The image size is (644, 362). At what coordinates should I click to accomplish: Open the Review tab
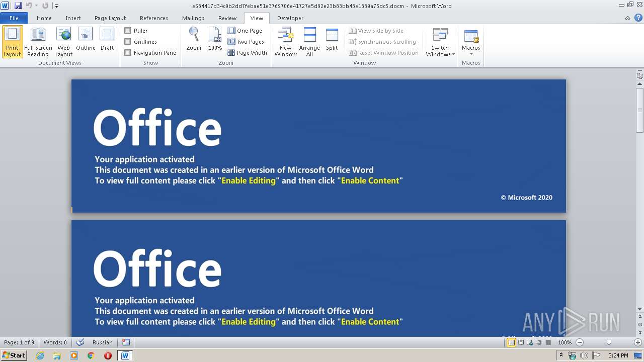coord(227,18)
